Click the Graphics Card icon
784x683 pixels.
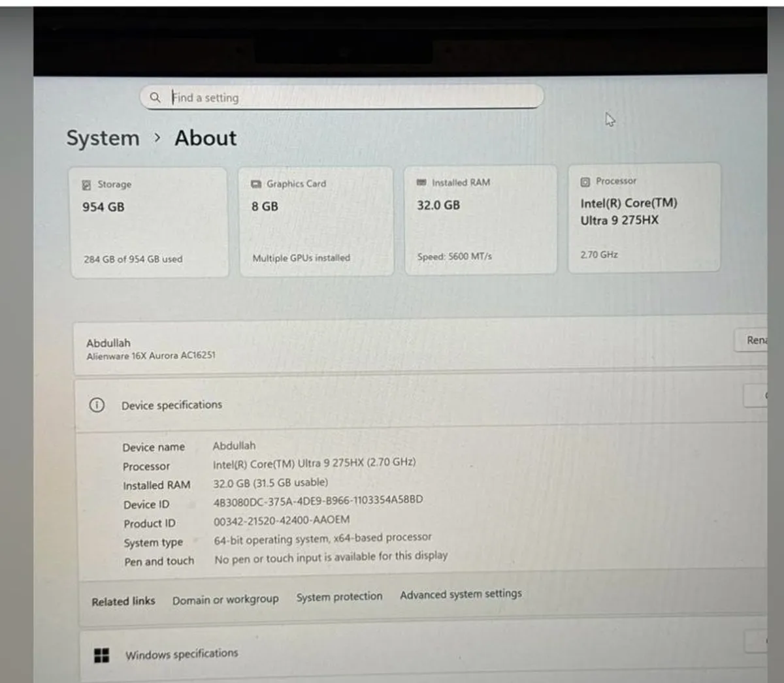[256, 184]
